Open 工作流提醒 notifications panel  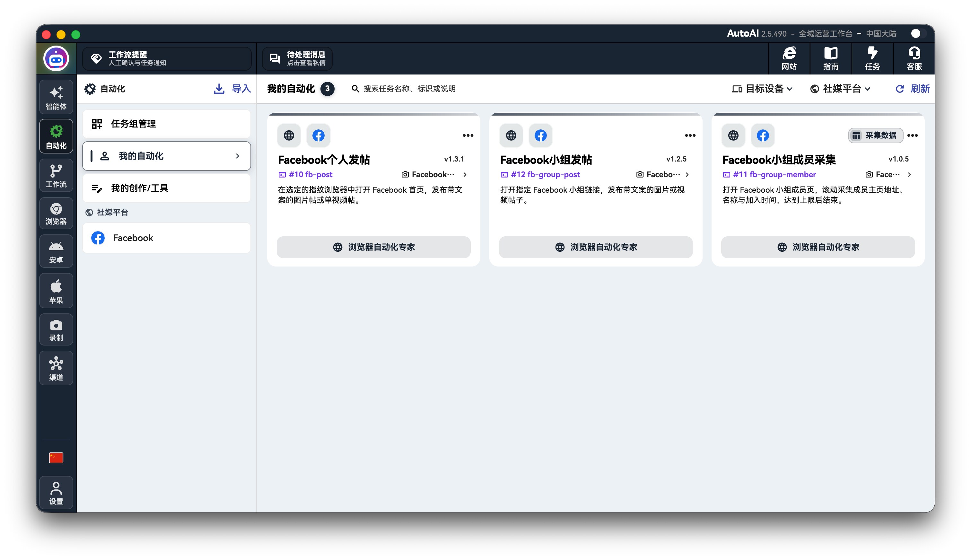point(167,58)
